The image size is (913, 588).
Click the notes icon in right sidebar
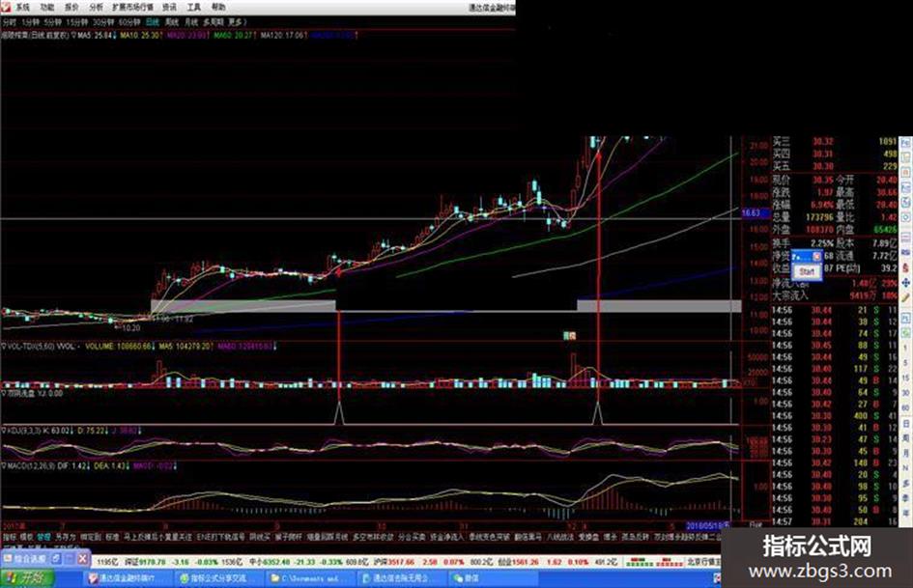pos(906,157)
